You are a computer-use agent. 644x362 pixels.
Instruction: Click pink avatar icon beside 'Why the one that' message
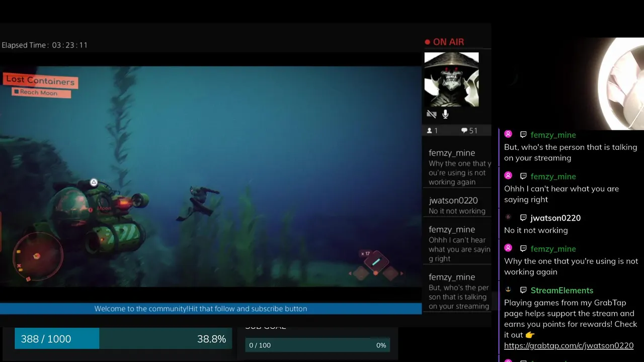tap(508, 248)
